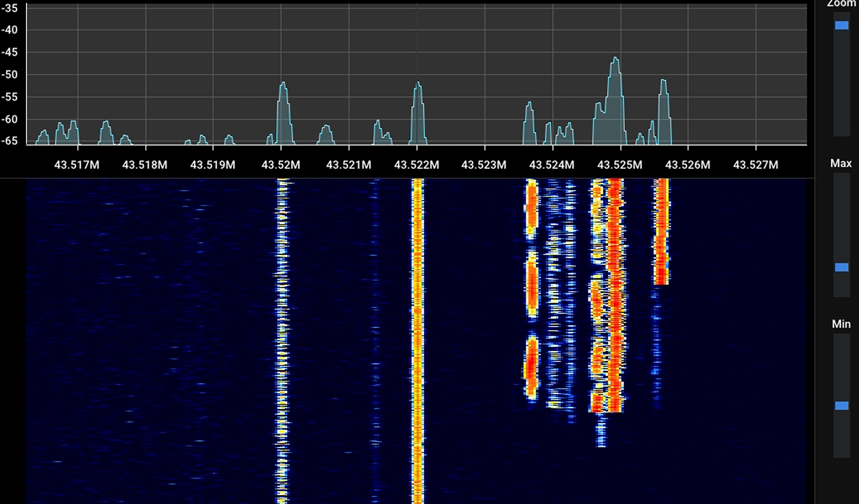Click the 43.522M frequency label
The image size is (859, 504).
click(x=417, y=165)
